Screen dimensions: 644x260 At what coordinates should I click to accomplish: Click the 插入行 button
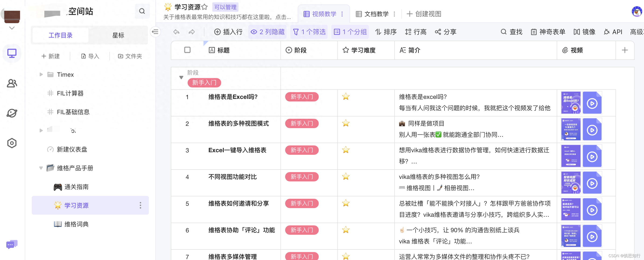[x=228, y=32]
